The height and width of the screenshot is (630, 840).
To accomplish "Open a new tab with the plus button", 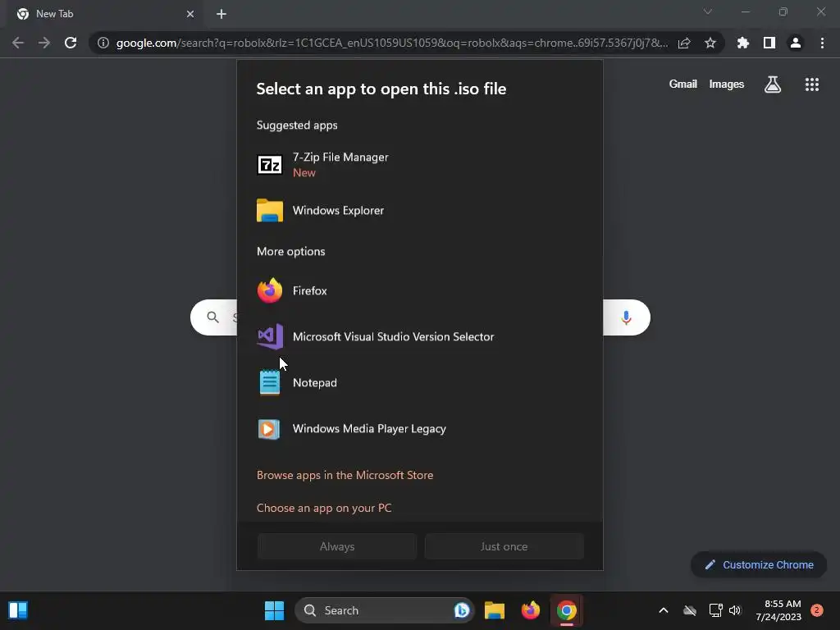I will tap(221, 14).
